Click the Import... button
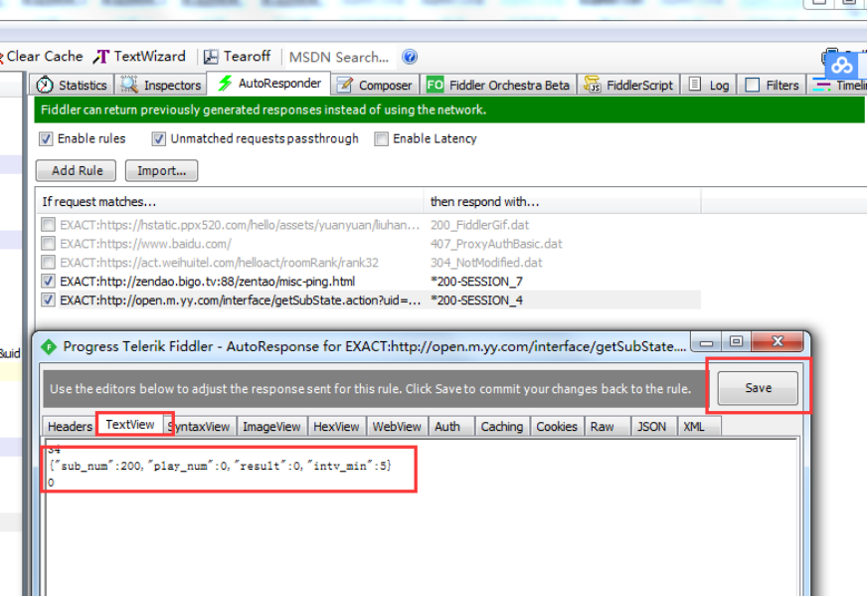The height and width of the screenshot is (597, 868). (161, 170)
